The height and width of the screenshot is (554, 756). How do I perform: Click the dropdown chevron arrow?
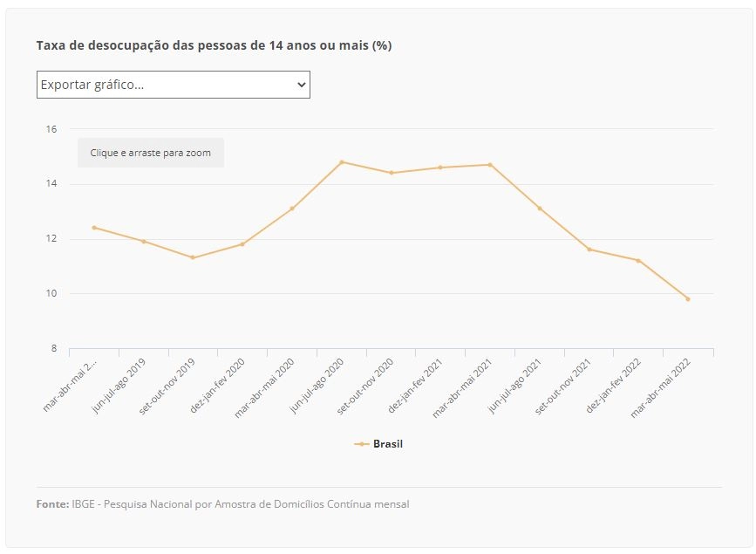click(302, 85)
